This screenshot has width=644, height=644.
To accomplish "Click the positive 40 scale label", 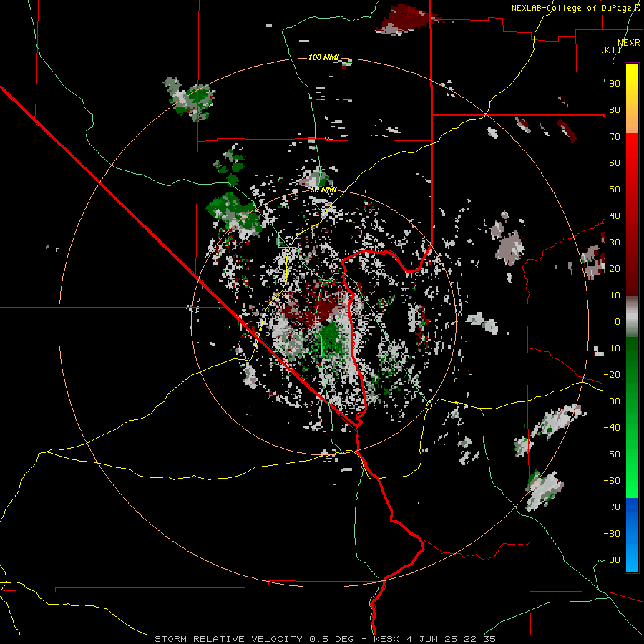I will [x=615, y=216].
